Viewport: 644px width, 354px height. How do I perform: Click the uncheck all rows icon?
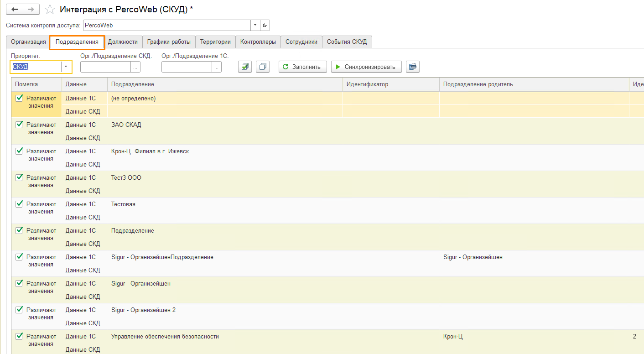coord(263,67)
